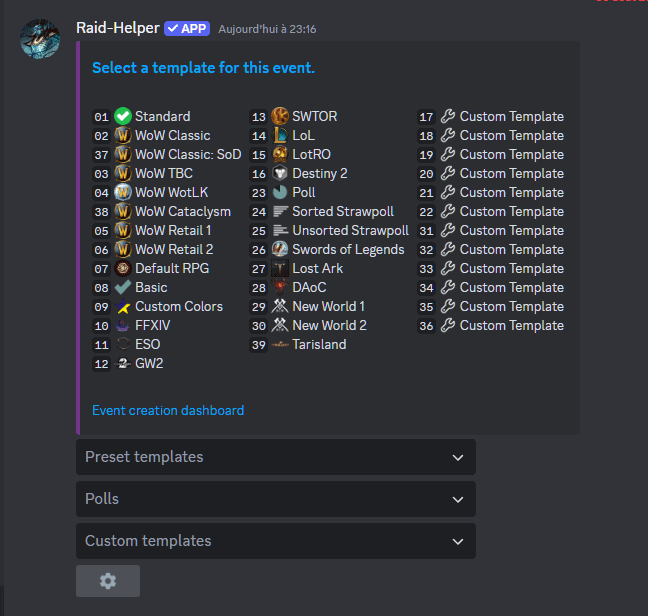Click the green checkmark Standard template icon
Screen dimensions: 648x616
[x=122, y=116]
